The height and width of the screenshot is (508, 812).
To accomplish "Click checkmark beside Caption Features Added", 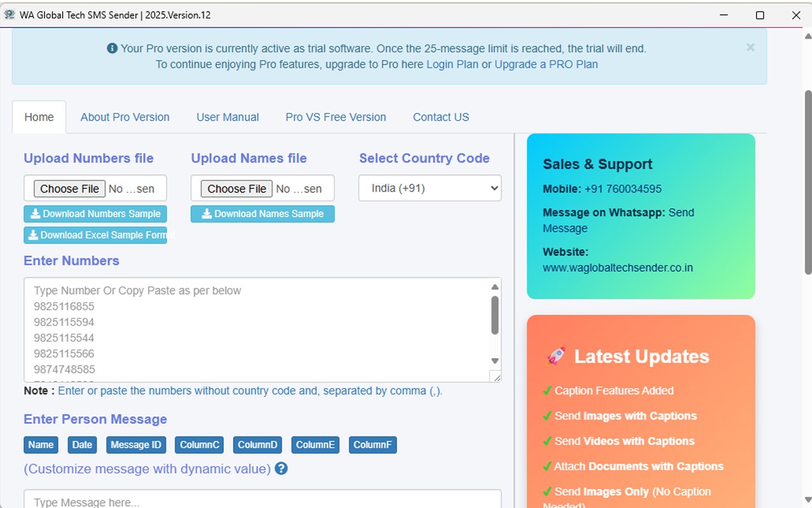I will point(547,391).
